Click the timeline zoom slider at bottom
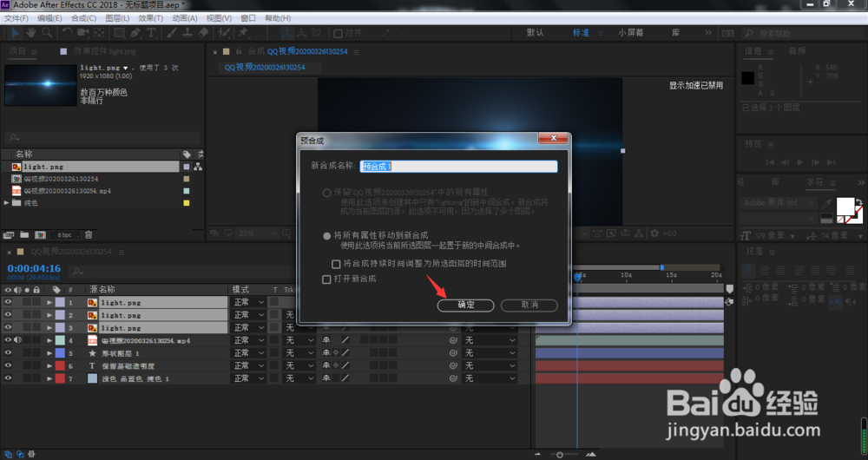 click(x=560, y=455)
